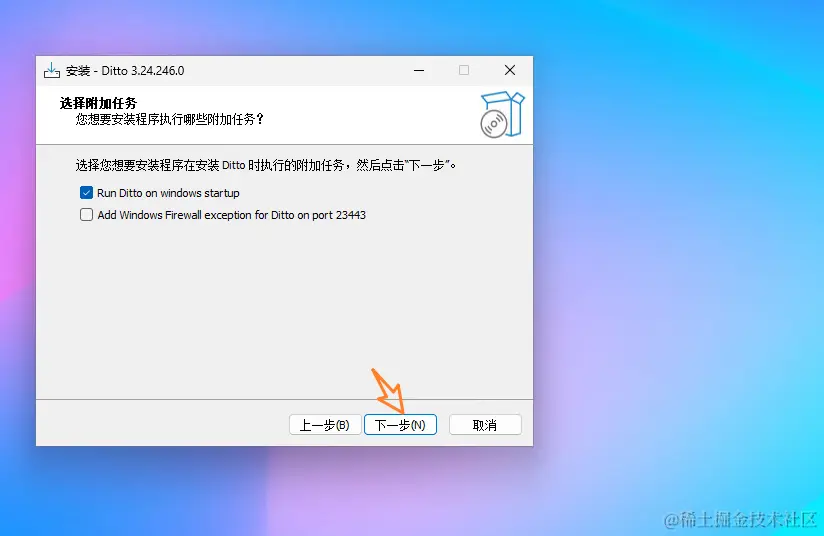Click the title text 安装 - Ditto 3.24.246.0
824x536 pixels.
coord(125,70)
